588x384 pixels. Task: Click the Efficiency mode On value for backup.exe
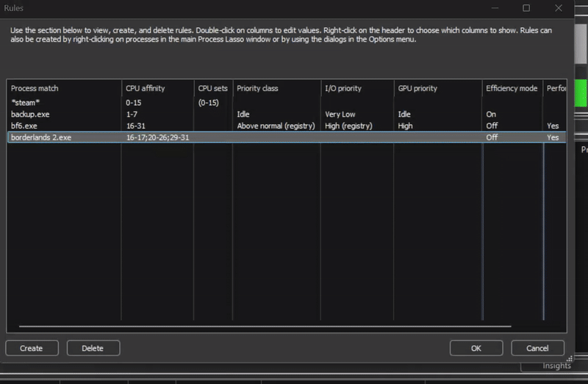(x=491, y=115)
